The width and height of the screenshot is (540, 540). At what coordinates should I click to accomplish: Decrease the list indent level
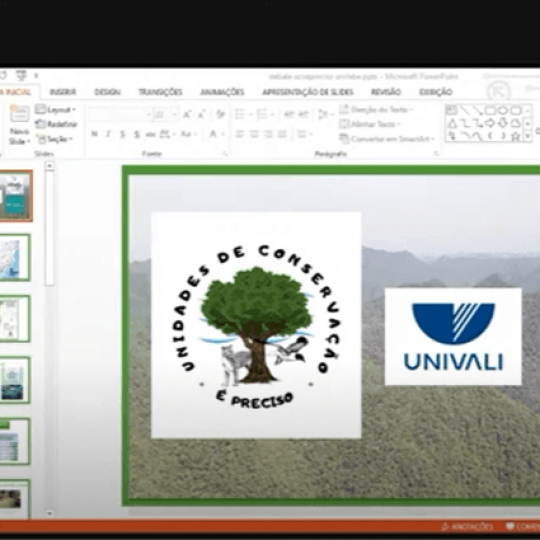click(x=289, y=114)
